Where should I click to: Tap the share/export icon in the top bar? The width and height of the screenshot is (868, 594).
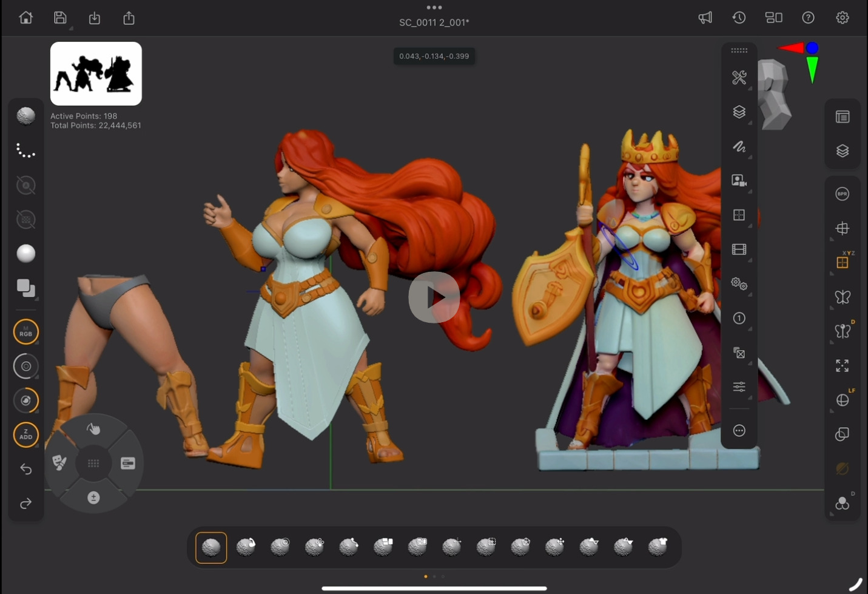coord(129,18)
